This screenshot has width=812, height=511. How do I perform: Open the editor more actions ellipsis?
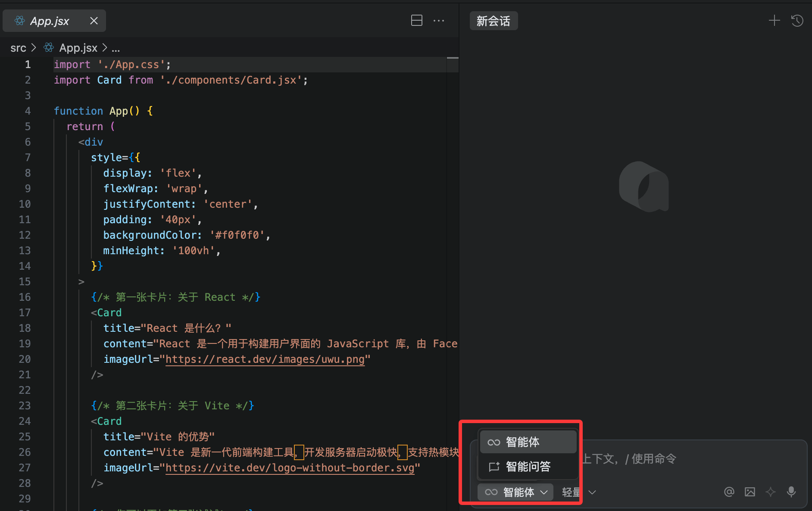[439, 21]
